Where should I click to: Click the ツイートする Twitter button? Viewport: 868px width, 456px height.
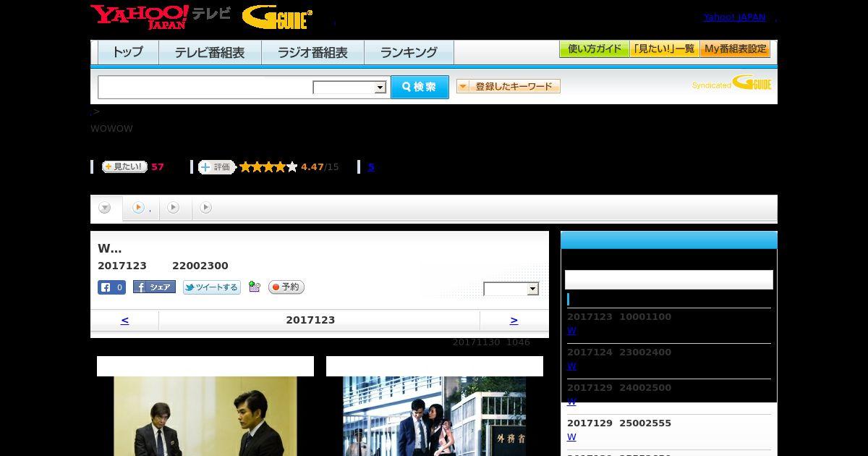pyautogui.click(x=212, y=287)
